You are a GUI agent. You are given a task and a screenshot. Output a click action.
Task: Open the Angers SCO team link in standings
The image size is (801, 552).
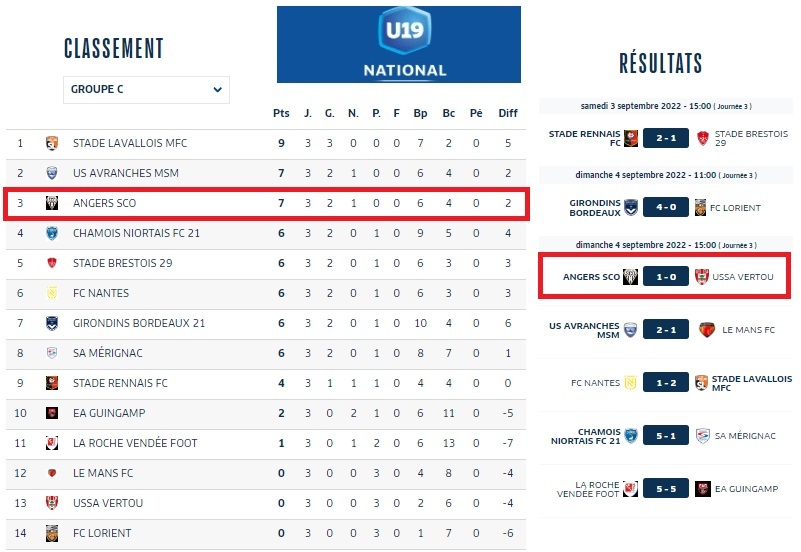[x=104, y=203]
